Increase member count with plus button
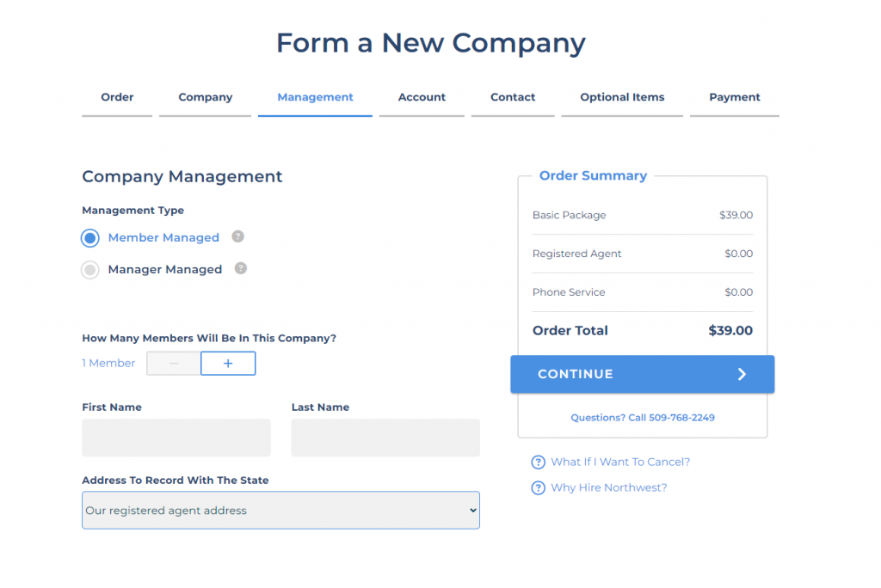The image size is (881, 588). [x=228, y=364]
